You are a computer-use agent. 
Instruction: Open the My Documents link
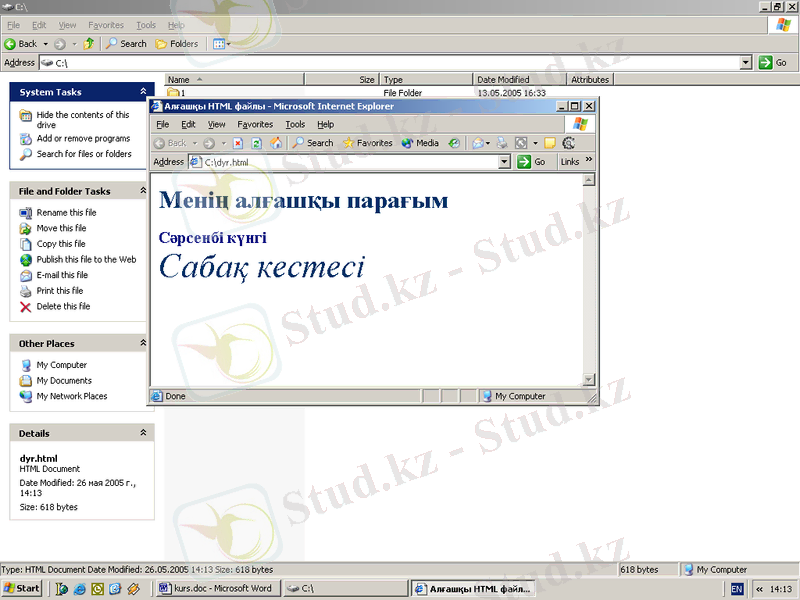64,381
